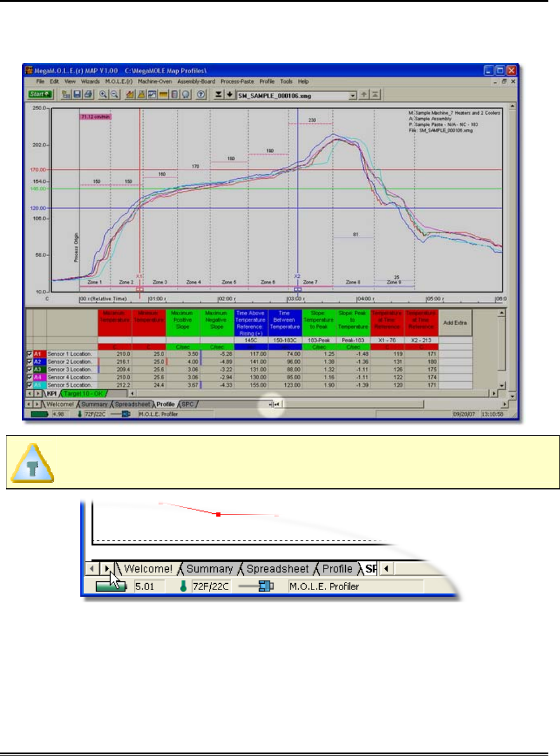
Task: Click scroll-left arrow beside KPI tab
Action: coord(29,394)
